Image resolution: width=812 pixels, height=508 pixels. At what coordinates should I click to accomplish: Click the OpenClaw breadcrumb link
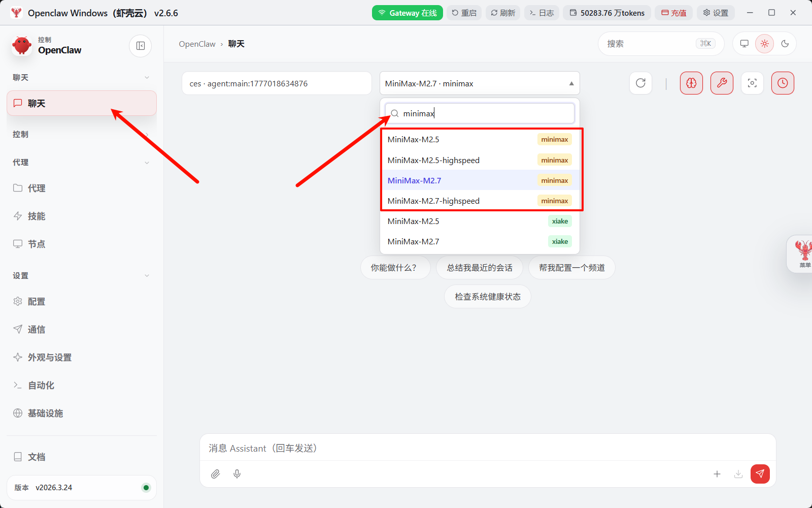[x=197, y=44]
